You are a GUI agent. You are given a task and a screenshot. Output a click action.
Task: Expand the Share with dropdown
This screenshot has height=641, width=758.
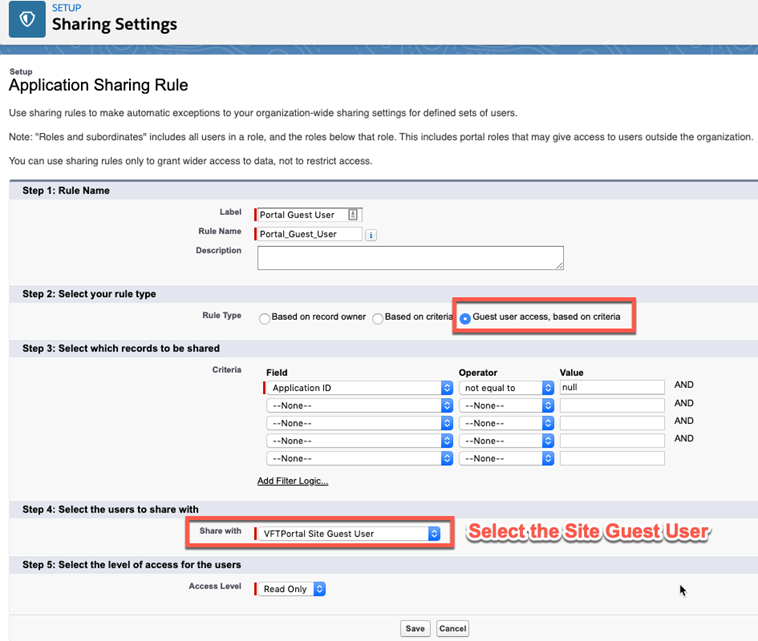pyautogui.click(x=347, y=533)
